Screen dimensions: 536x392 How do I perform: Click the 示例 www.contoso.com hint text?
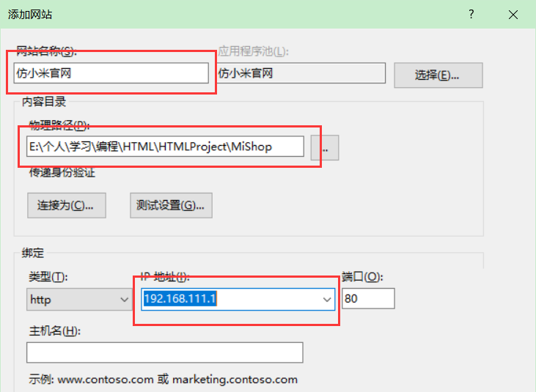click(x=163, y=380)
